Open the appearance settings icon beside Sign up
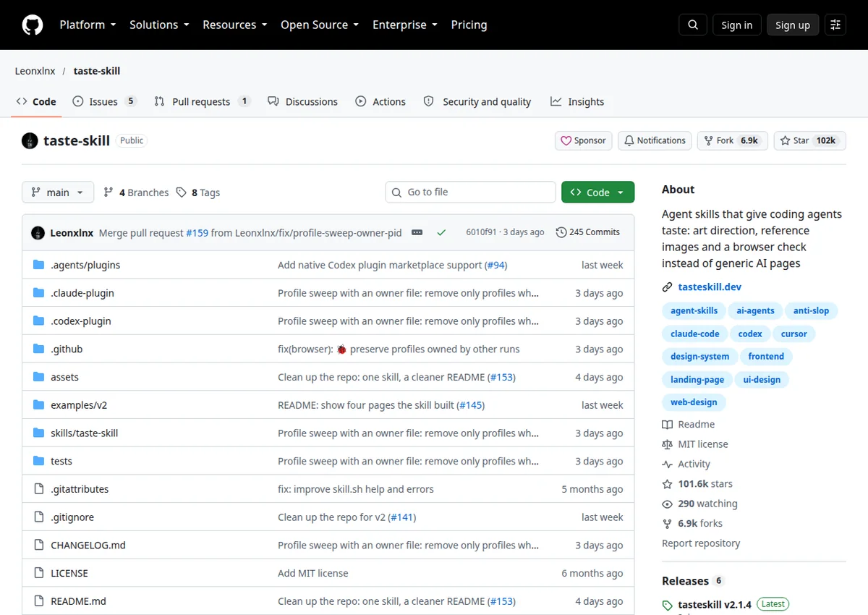 tap(835, 25)
